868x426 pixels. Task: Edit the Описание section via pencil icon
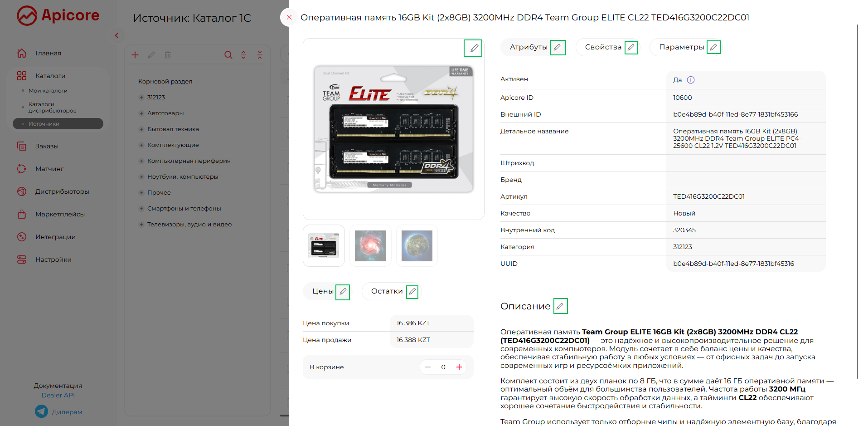(x=560, y=306)
